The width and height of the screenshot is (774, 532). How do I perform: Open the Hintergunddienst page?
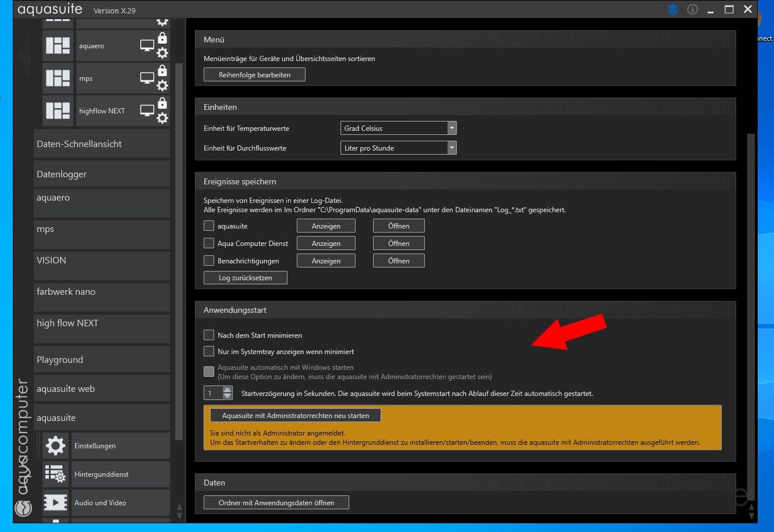120,474
